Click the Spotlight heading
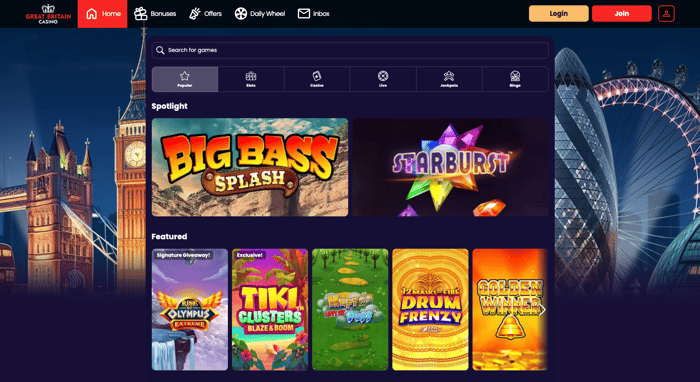This screenshot has width=700, height=382. (169, 106)
